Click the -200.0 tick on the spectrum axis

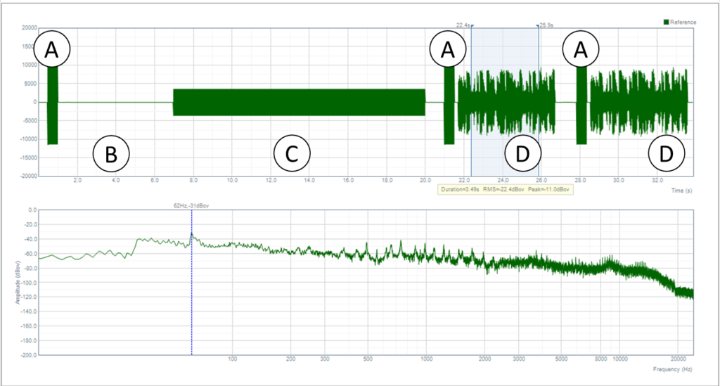[28, 355]
